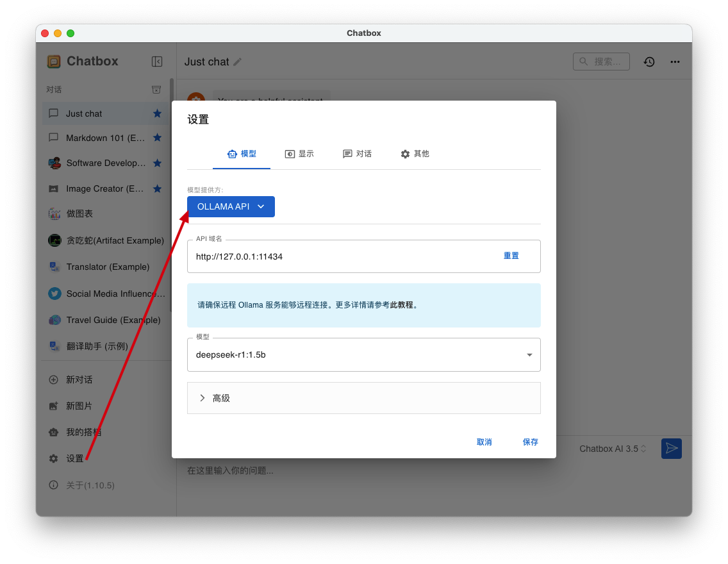Click the Chatbox logo icon
Viewport: 728px width, 564px height.
click(x=54, y=62)
